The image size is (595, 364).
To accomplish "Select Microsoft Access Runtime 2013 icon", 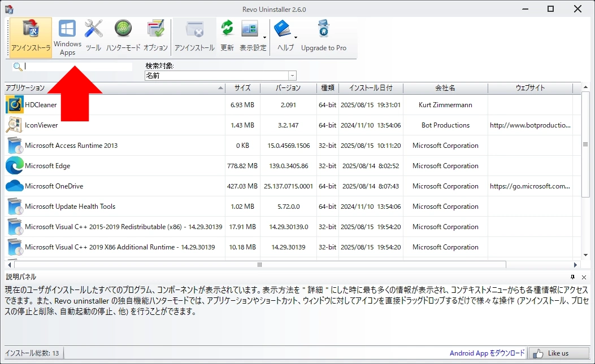I will (15, 146).
